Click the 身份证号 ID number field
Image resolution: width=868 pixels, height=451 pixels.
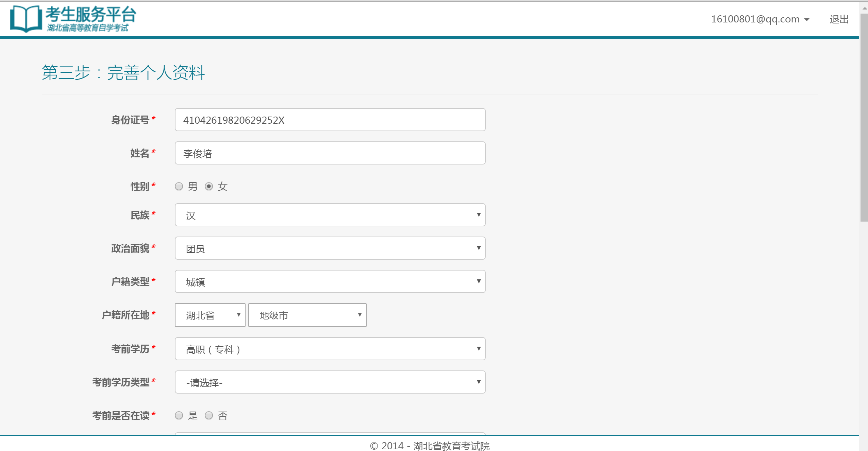pos(330,120)
